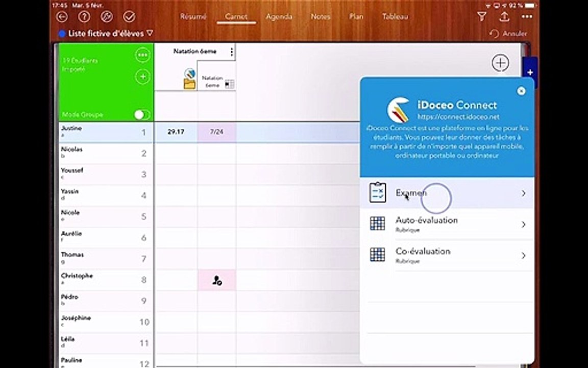
Task: Select student Aurélie in the list
Action: (x=106, y=237)
